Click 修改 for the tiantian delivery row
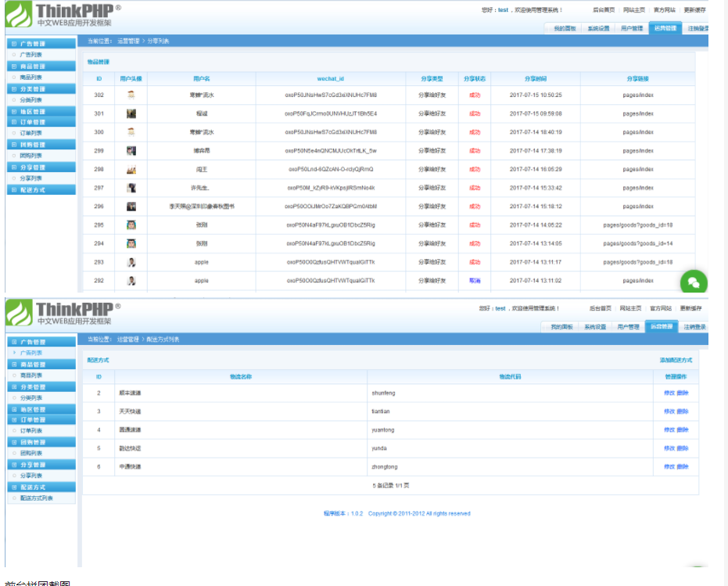The image size is (728, 586). pos(669,412)
